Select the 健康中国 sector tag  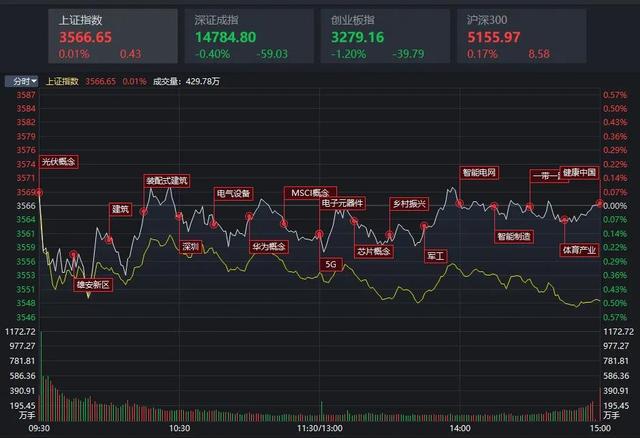tap(578, 172)
